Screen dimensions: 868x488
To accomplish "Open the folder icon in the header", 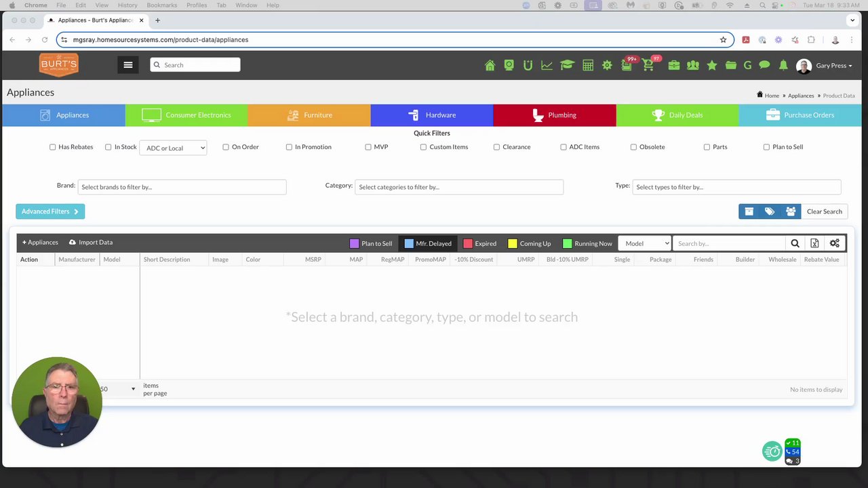I will click(730, 65).
